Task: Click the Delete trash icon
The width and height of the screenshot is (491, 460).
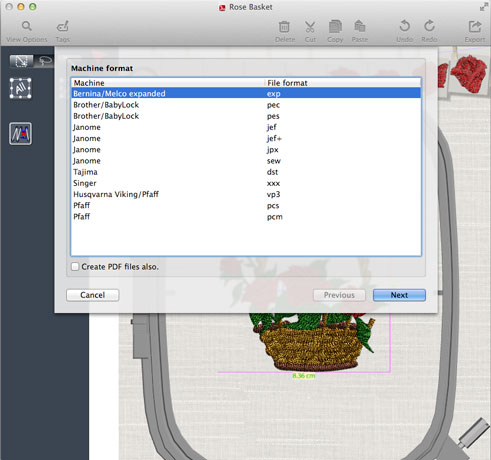Action: click(x=284, y=27)
